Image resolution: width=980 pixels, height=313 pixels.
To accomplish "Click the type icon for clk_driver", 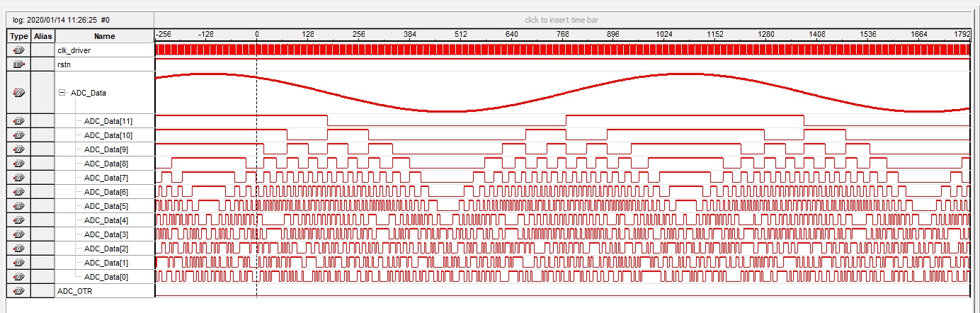I will (x=18, y=50).
